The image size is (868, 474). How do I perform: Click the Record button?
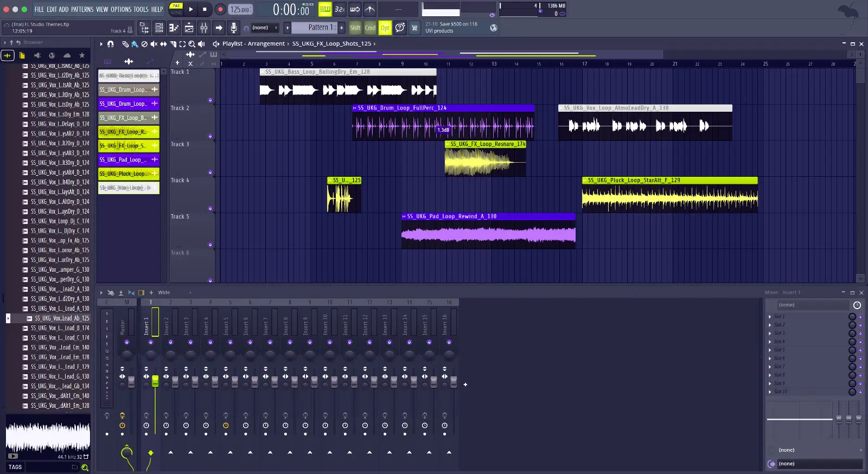pos(220,9)
